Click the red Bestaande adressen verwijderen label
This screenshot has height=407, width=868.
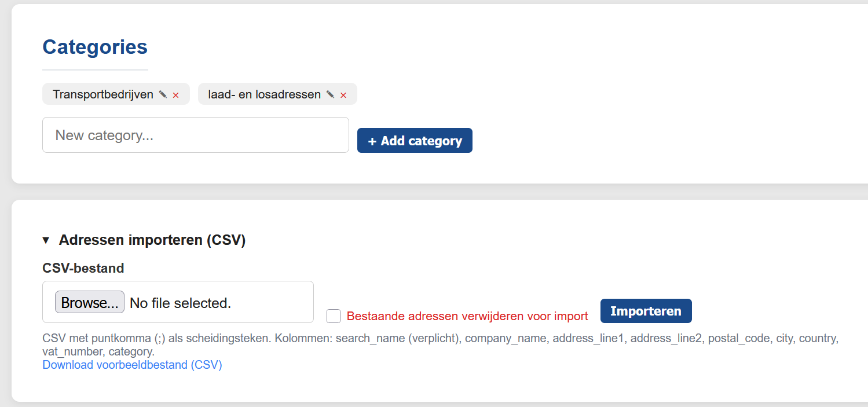[x=467, y=316]
